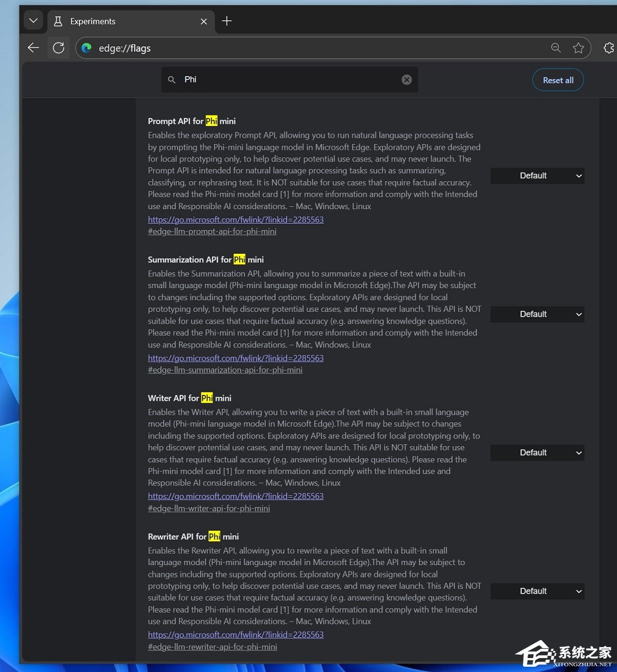Open a new tab with plus icon

point(227,20)
